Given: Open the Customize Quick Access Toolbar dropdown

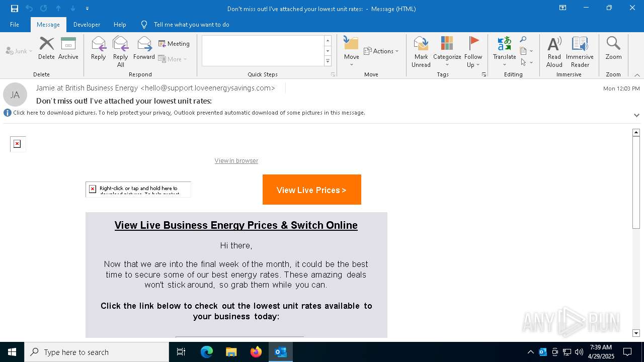Looking at the screenshot, I should [x=88, y=9].
